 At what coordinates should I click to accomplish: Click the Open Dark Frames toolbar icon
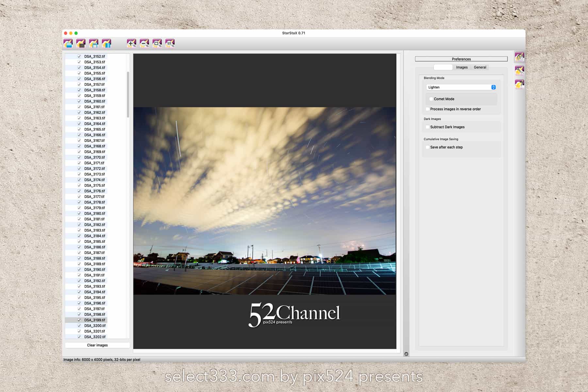click(81, 43)
